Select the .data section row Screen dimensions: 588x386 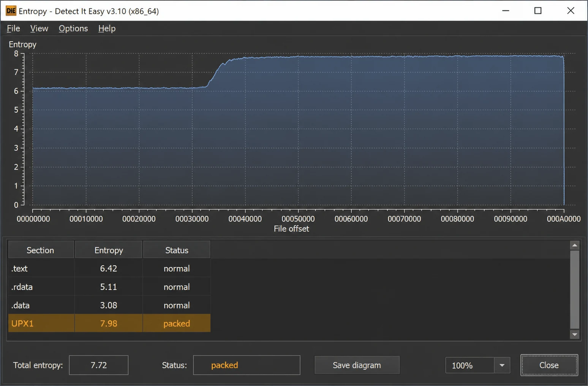109,305
